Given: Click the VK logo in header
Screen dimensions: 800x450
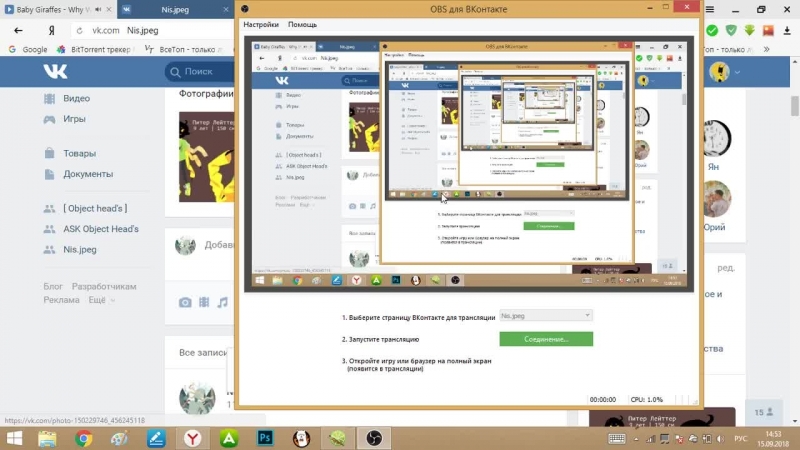Looking at the screenshot, I should tap(55, 71).
